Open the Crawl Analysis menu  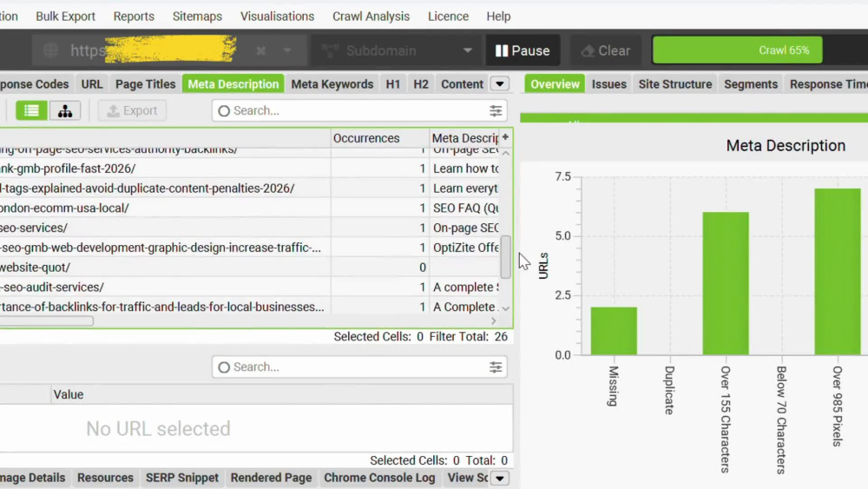(x=371, y=17)
